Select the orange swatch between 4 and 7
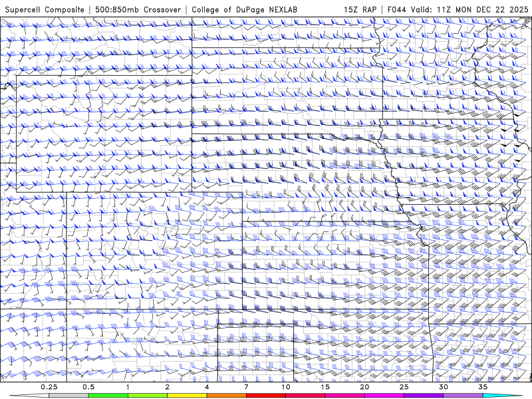This screenshot has height=399, width=532. point(226,396)
